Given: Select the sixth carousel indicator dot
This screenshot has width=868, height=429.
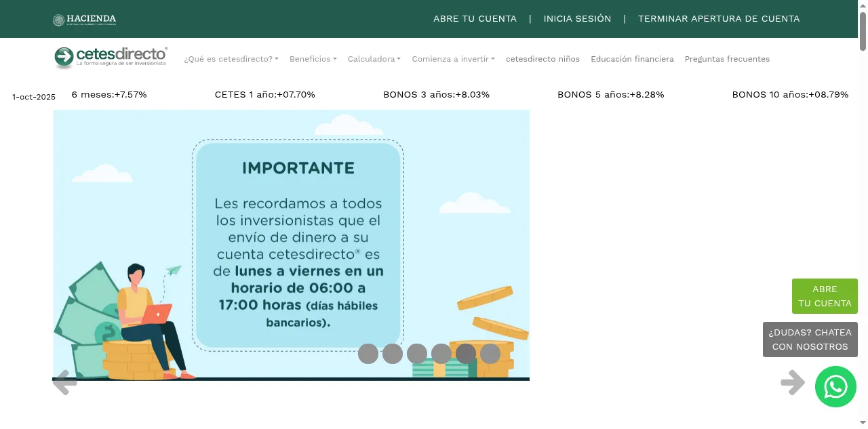Looking at the screenshot, I should 490,354.
